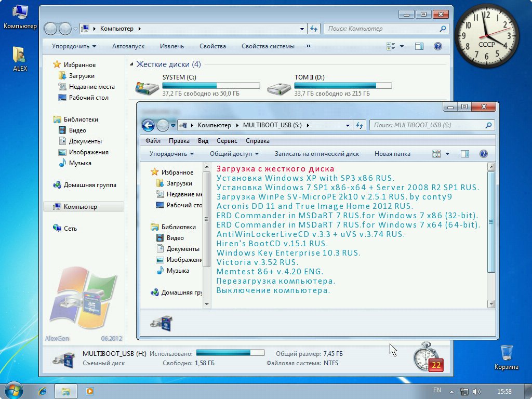
Task: Toggle EN language indicator in taskbar
Action: point(437,390)
